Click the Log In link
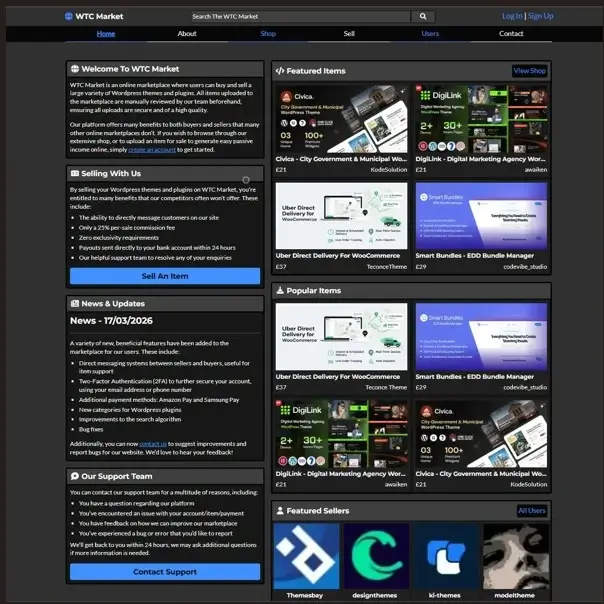The height and width of the screenshot is (604, 604). pos(512,16)
